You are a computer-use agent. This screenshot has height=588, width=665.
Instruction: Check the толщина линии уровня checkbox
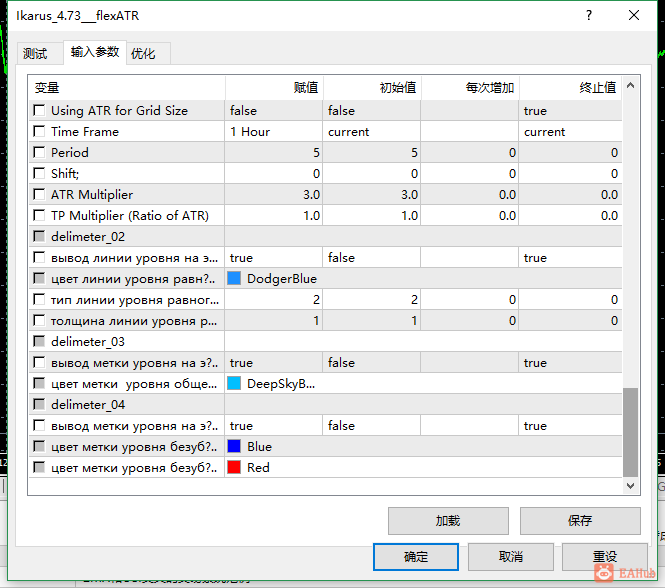(39, 321)
